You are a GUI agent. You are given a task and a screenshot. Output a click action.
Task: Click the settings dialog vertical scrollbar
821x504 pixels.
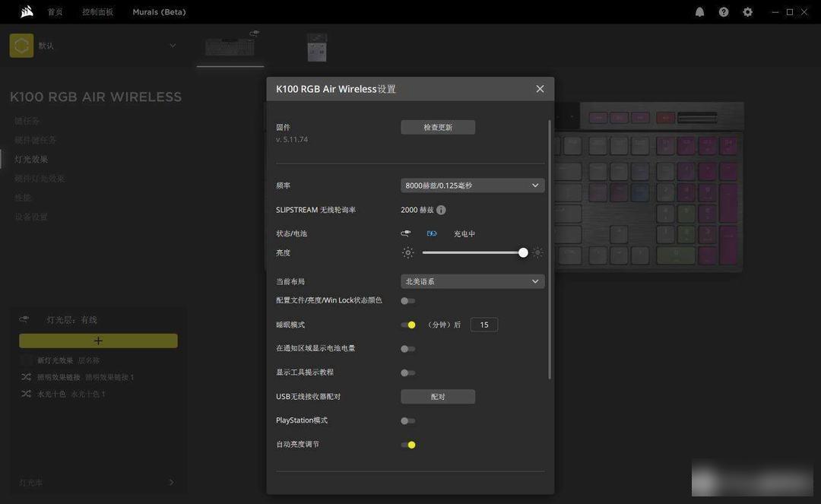tap(550, 249)
